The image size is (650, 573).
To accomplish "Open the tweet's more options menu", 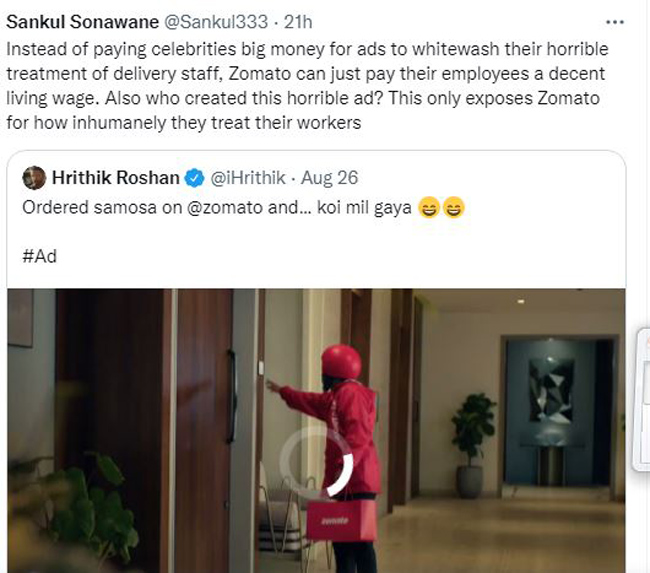I will coord(619,21).
